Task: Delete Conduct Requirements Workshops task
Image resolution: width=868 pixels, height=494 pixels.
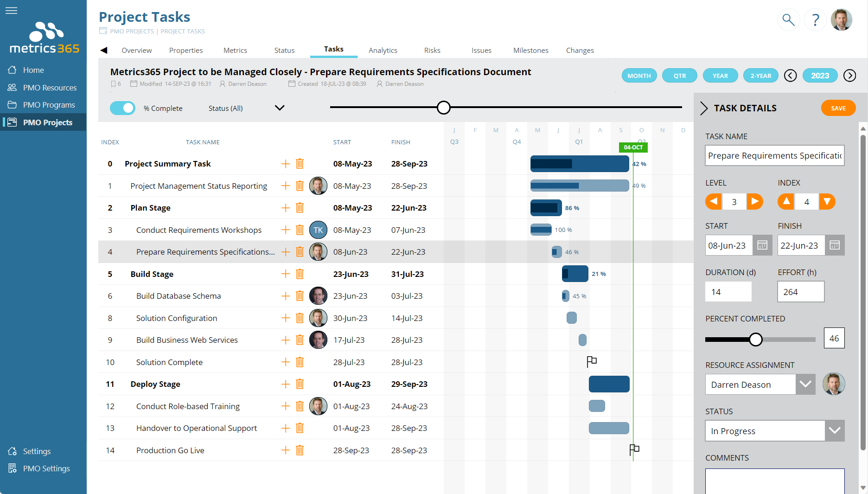Action: pyautogui.click(x=300, y=230)
